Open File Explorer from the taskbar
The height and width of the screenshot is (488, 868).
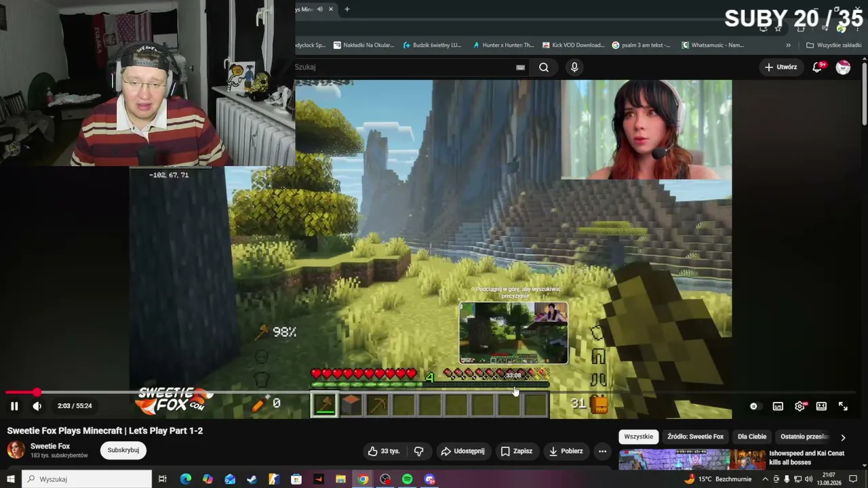point(340,479)
